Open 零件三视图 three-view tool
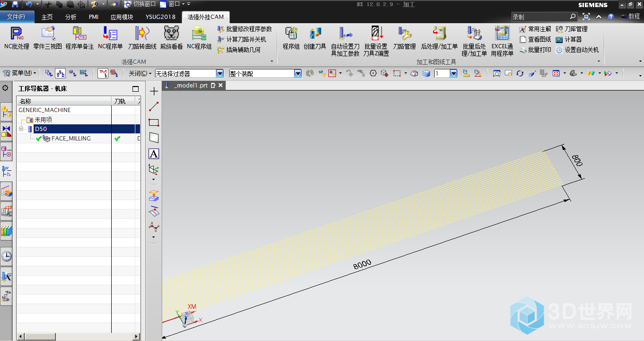The image size is (644, 341). [x=47, y=38]
